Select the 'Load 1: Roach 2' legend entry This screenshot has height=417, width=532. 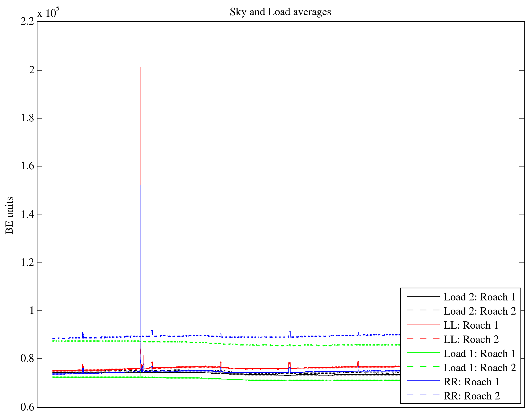pos(480,368)
